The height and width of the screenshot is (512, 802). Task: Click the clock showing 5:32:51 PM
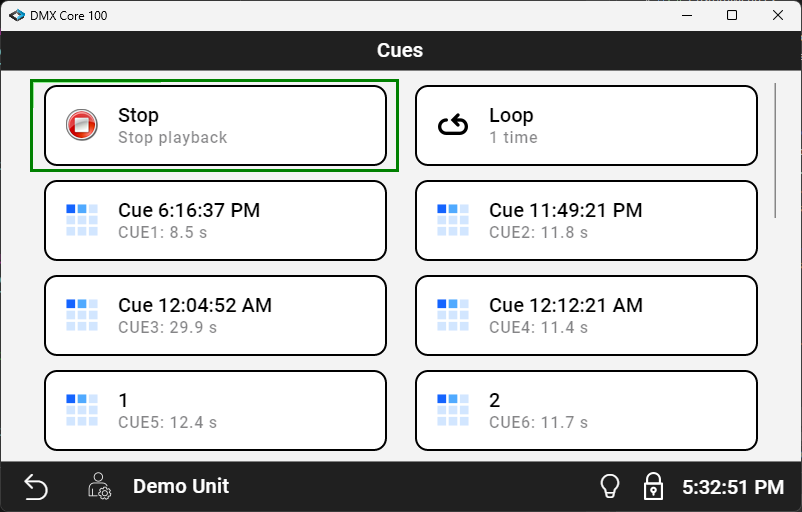point(732,487)
